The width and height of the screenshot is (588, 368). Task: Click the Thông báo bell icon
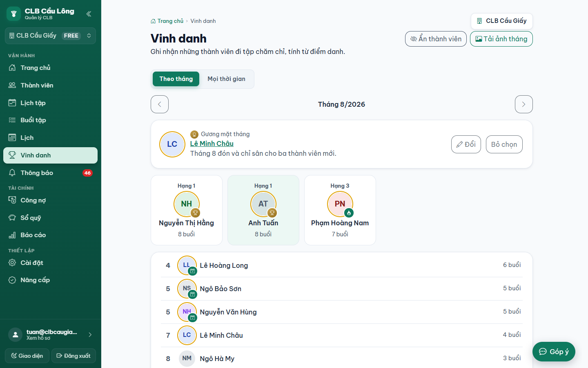[12, 173]
